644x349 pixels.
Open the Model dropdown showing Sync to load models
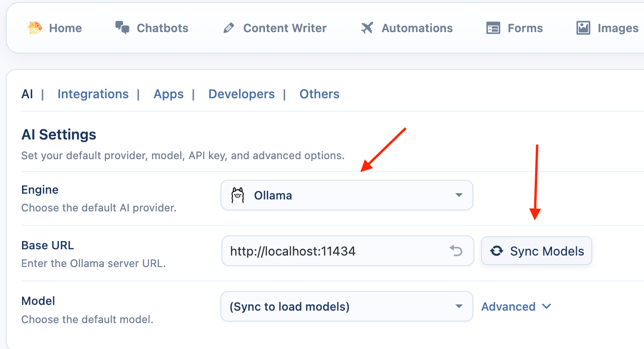[346, 306]
